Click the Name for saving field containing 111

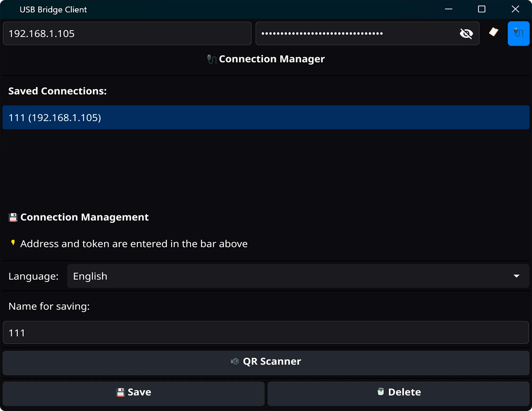coord(266,333)
